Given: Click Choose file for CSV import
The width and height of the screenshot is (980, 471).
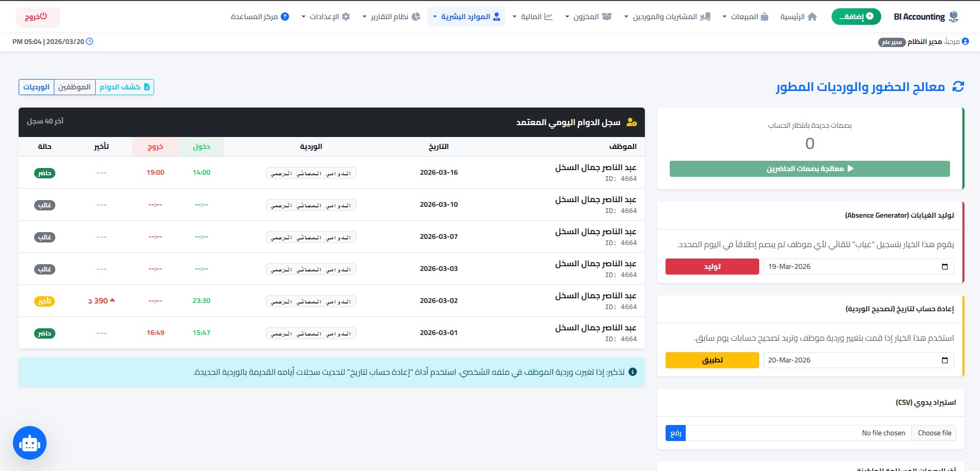Looking at the screenshot, I should coord(933,433).
